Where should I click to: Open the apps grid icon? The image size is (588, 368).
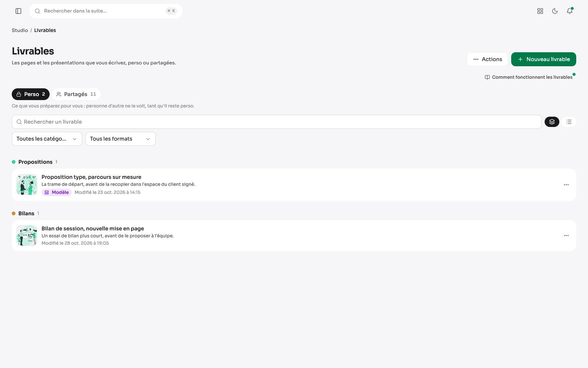click(x=540, y=11)
